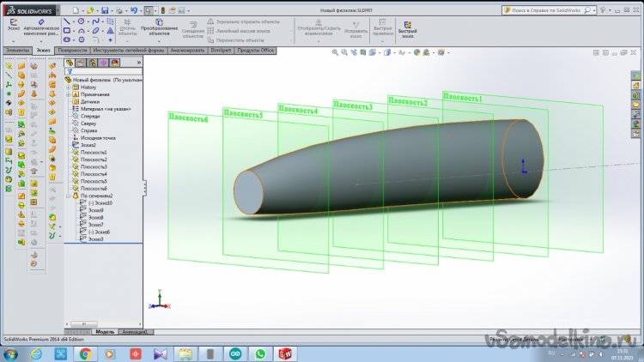Click the Автоматическое нанесение размеров (Smart Dimension) tool
Screen dimensions: 644x362
[x=41, y=27]
